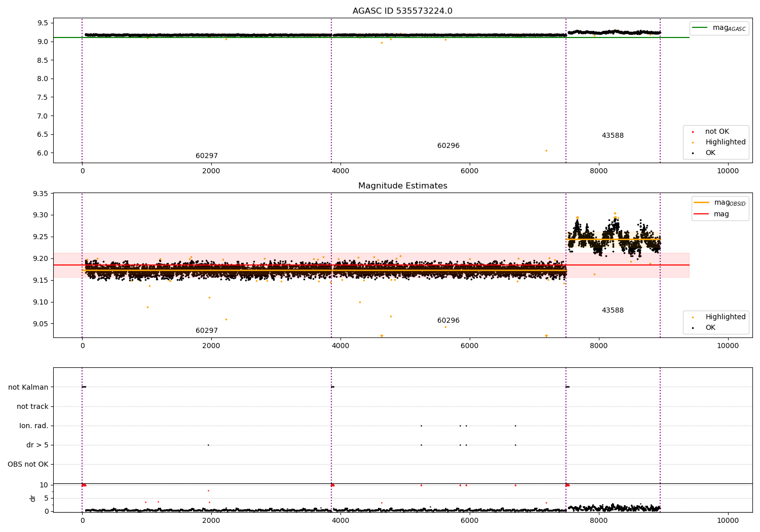Image resolution: width=760 pixels, height=532 pixels.
Task: Click the 60297 label in the top plot
Action: (x=207, y=156)
